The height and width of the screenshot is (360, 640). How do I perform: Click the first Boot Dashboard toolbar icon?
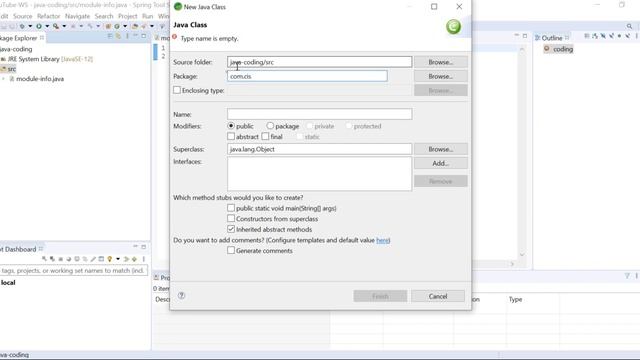pyautogui.click(x=44, y=259)
